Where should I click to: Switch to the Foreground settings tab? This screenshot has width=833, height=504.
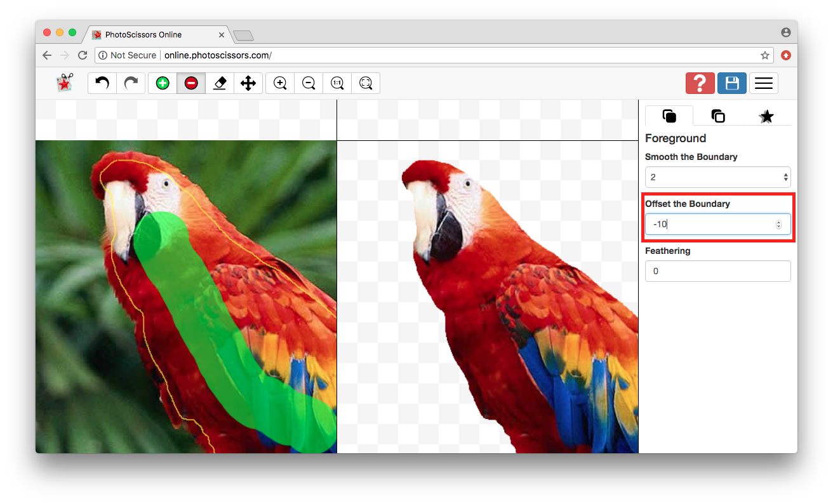(669, 116)
